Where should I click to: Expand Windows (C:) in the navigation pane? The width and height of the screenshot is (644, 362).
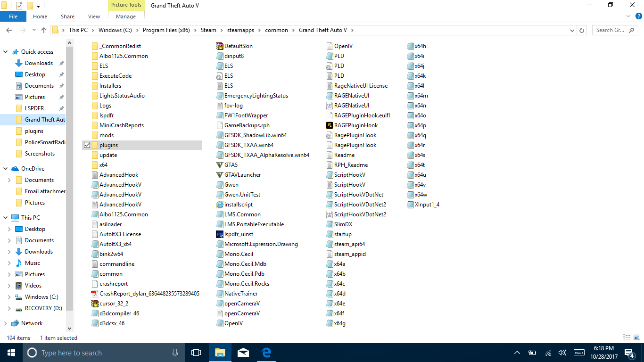(9, 297)
